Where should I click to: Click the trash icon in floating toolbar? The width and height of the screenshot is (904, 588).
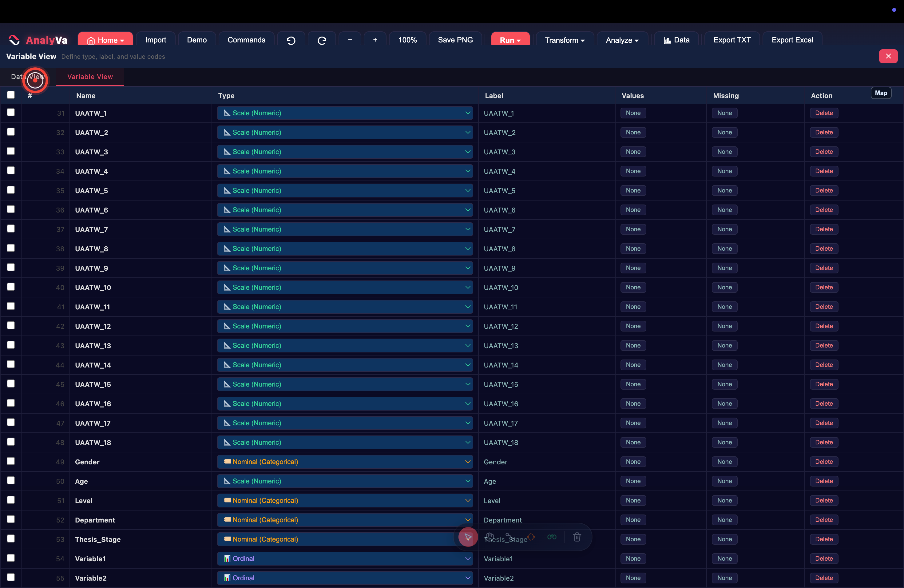[577, 537]
